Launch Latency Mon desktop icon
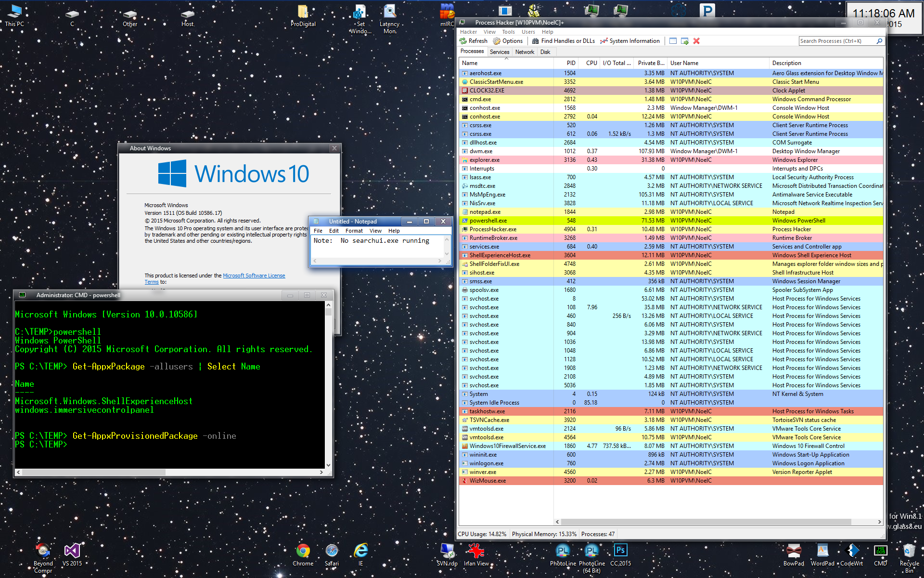This screenshot has height=578, width=924. point(390,19)
